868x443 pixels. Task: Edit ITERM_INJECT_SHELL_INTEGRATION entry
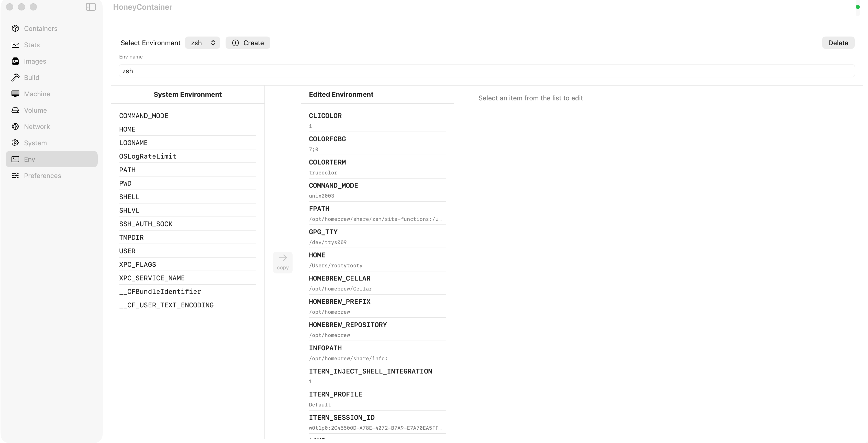[377, 376]
